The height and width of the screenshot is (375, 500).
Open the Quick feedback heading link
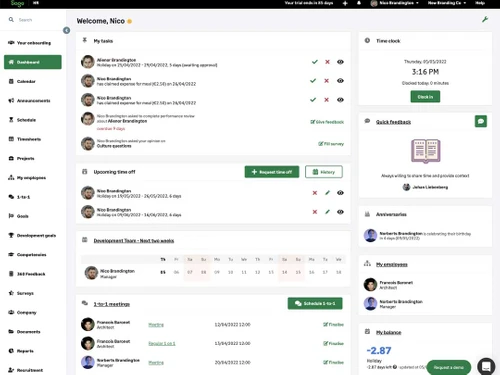tap(393, 122)
